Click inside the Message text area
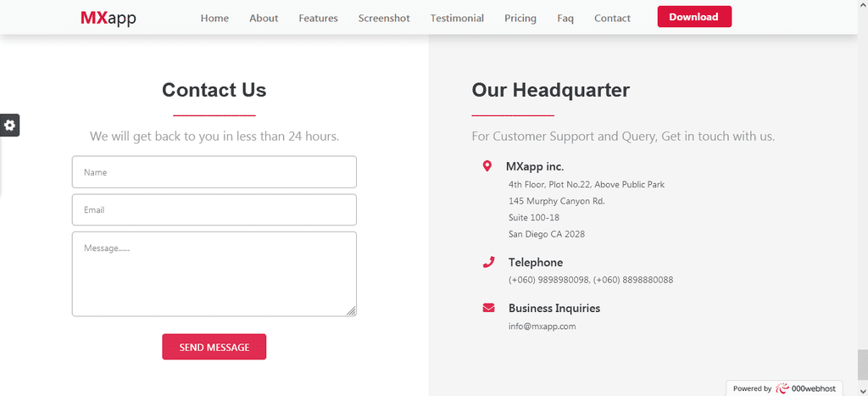The width and height of the screenshot is (868, 396). (214, 274)
